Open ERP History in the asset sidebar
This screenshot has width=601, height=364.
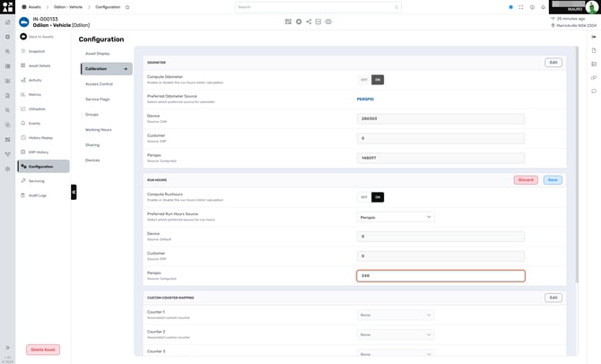pyautogui.click(x=39, y=152)
